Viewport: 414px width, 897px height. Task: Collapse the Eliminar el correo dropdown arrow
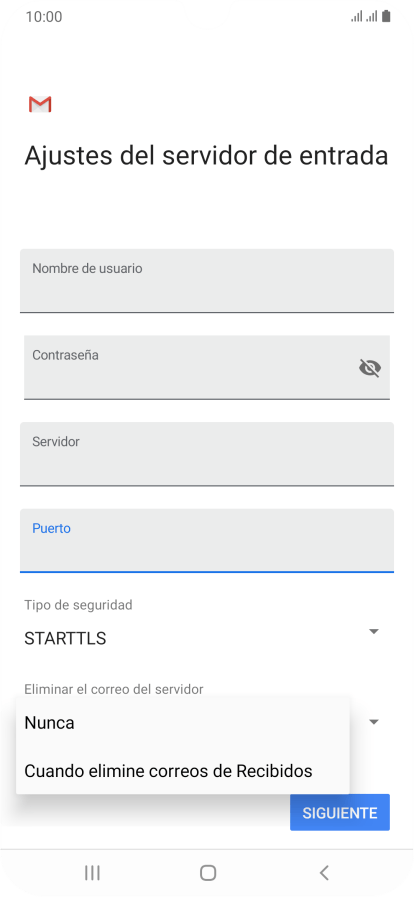click(x=374, y=722)
